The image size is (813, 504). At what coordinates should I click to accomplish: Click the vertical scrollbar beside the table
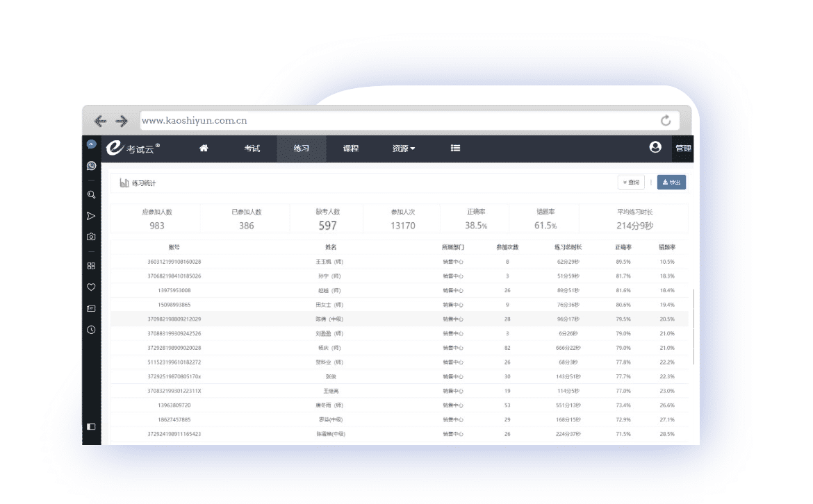click(693, 326)
